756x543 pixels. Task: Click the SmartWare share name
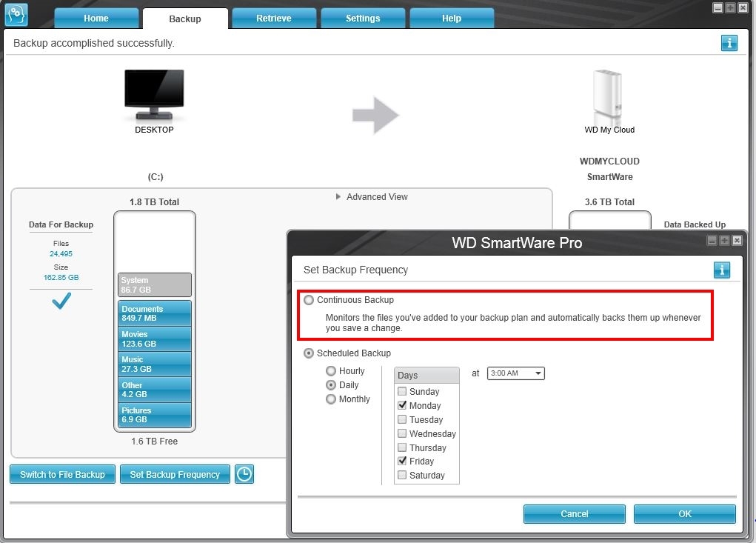[609, 177]
